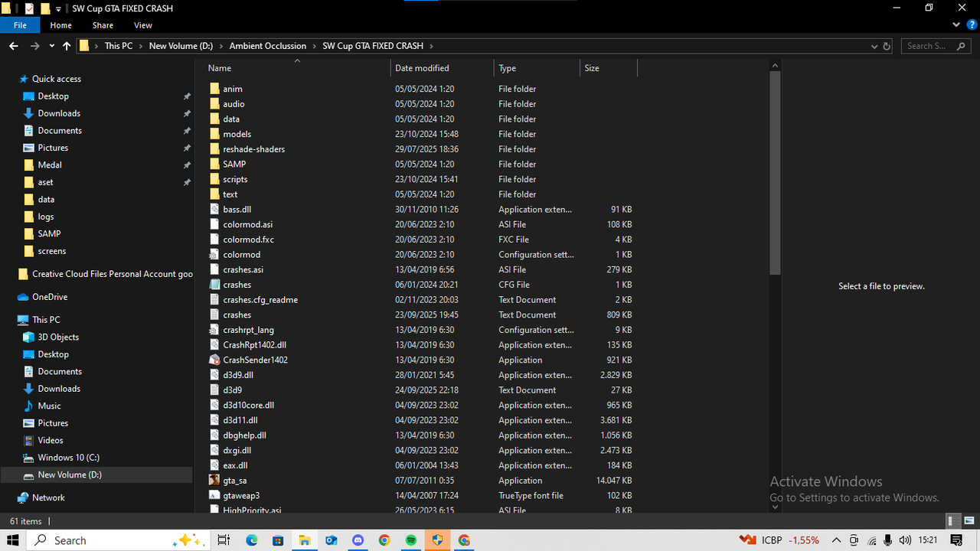Open Task View on taskbar
The width and height of the screenshot is (980, 551).
tap(224, 540)
